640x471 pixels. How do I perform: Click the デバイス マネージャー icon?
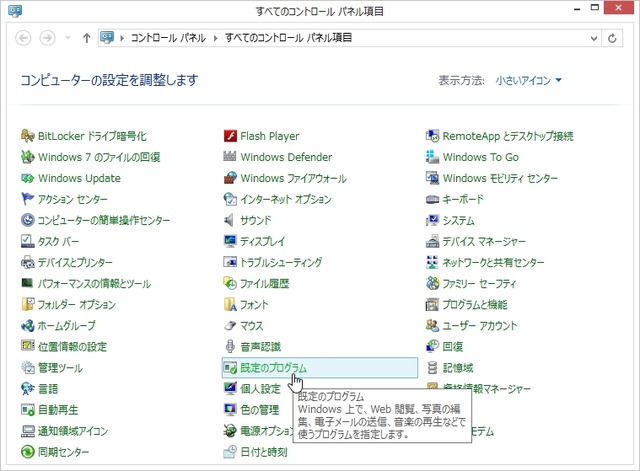[432, 242]
